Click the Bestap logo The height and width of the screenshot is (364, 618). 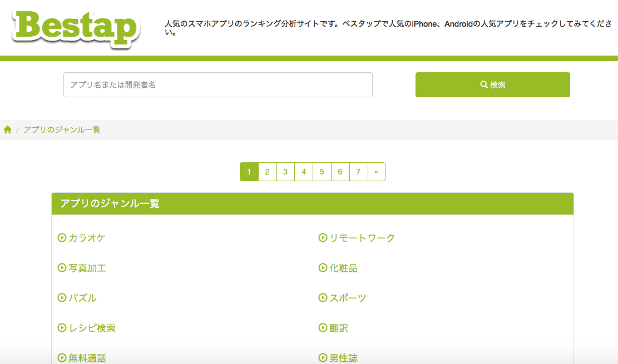76,28
